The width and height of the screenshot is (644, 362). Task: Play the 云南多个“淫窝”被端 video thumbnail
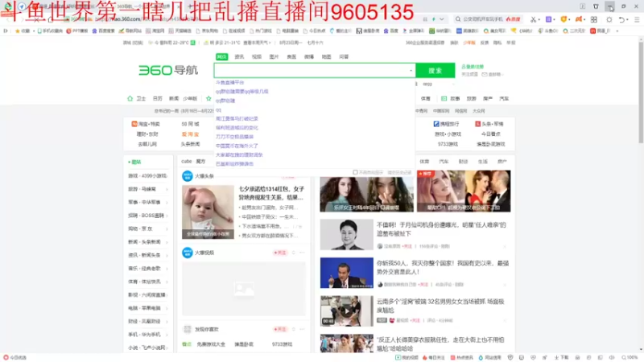pyautogui.click(x=347, y=311)
